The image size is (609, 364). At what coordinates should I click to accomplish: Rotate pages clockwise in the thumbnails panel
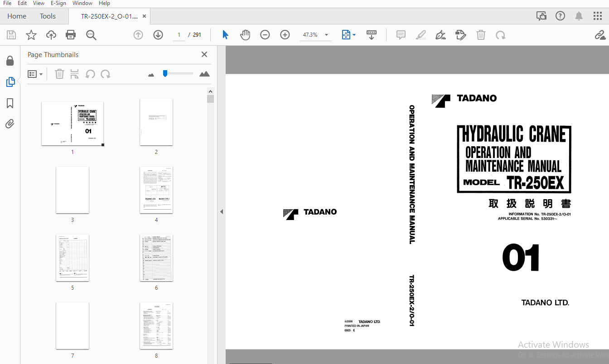coord(106,74)
